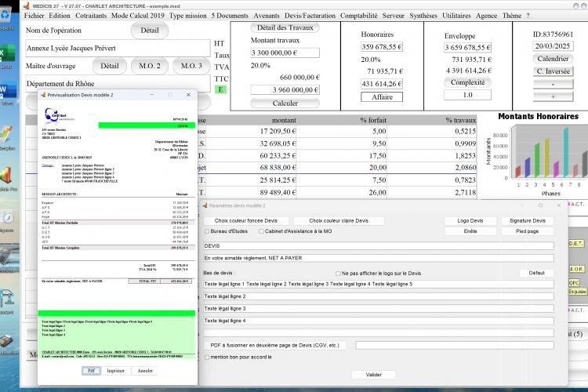
Task: Click the date field 20/03/2025
Action: click(553, 46)
